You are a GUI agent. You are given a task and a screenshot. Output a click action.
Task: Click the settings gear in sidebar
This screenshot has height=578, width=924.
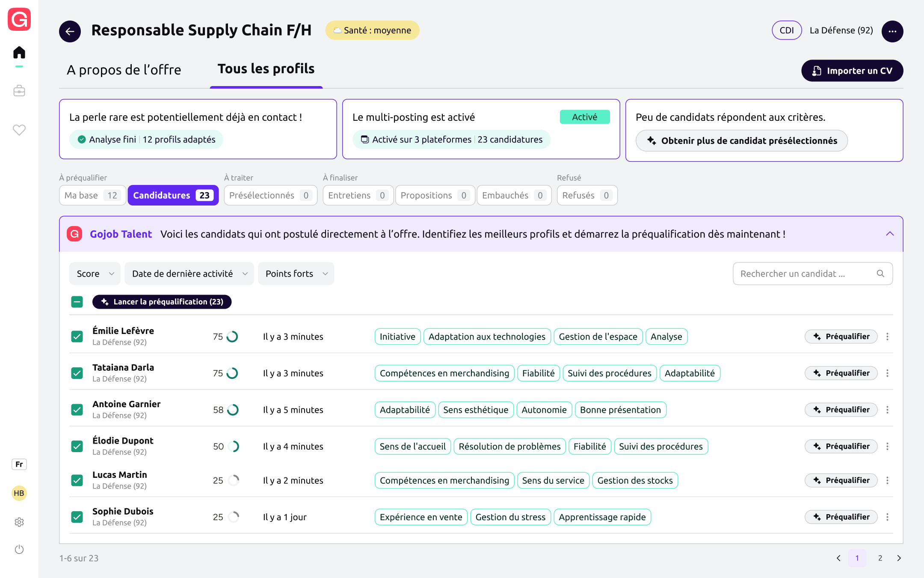pos(19,522)
